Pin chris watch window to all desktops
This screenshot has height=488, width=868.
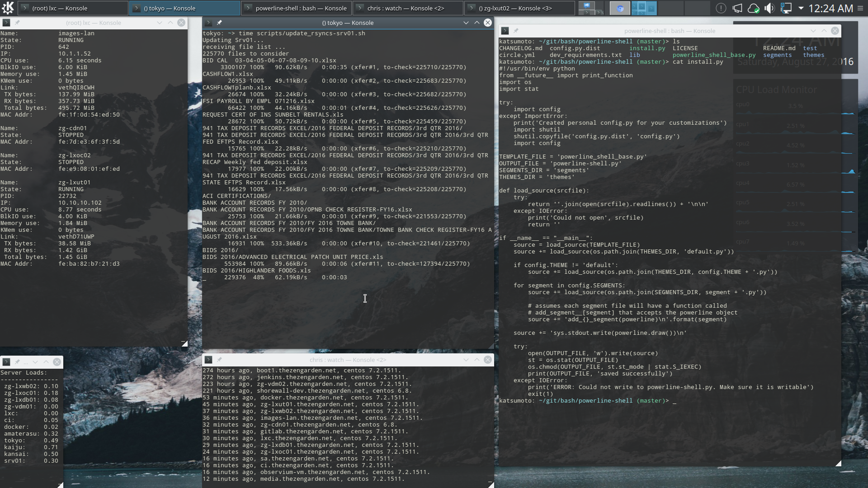tap(219, 360)
